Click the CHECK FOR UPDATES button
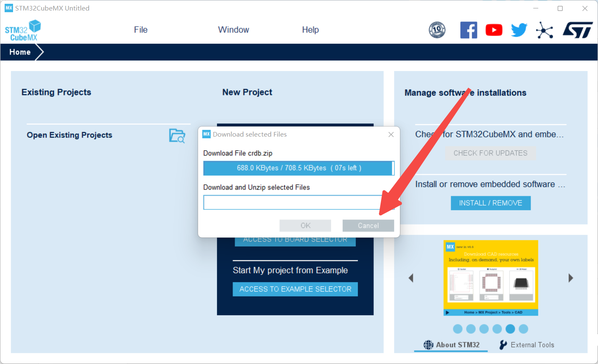598x364 pixels. 490,153
